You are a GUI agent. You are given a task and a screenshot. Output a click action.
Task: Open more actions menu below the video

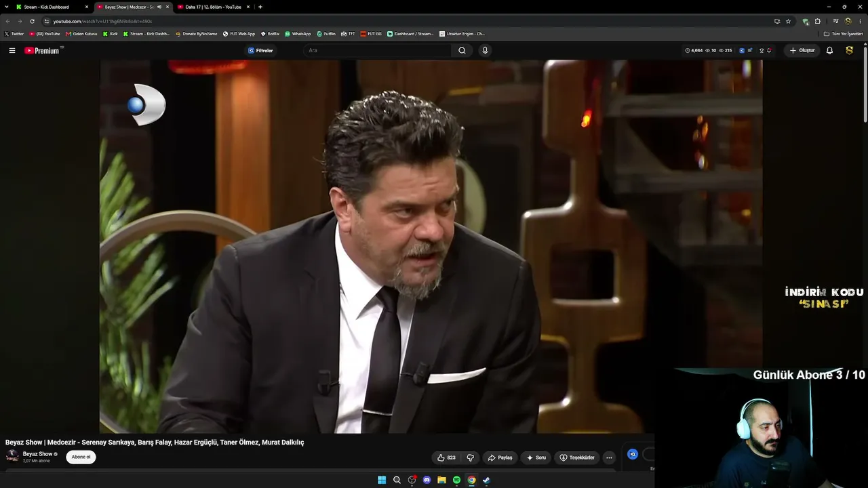click(609, 457)
